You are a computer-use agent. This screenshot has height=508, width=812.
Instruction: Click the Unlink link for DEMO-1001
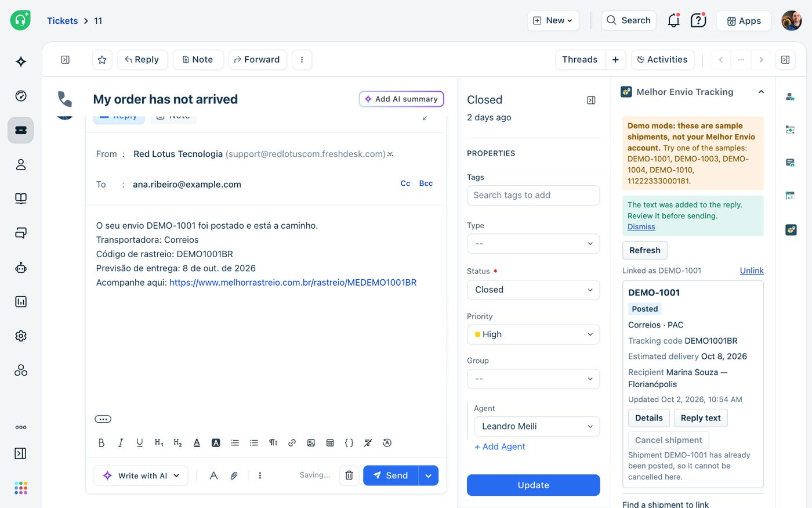pos(752,271)
